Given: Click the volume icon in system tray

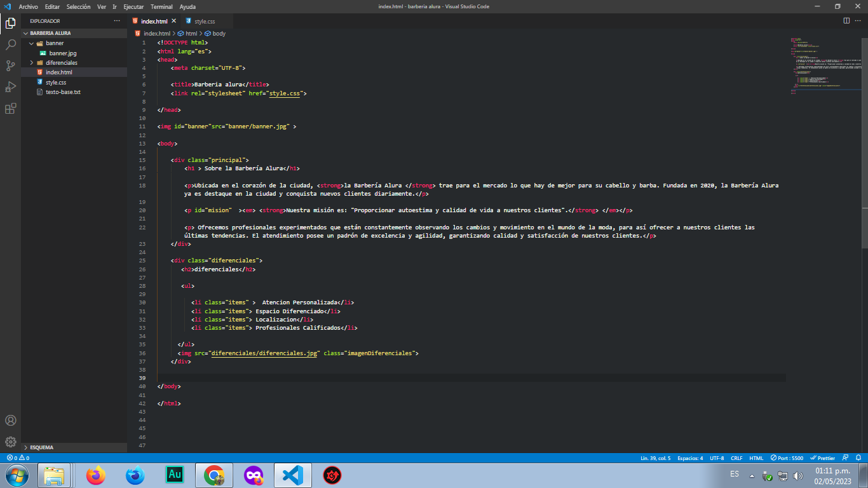Looking at the screenshot, I should click(x=798, y=475).
